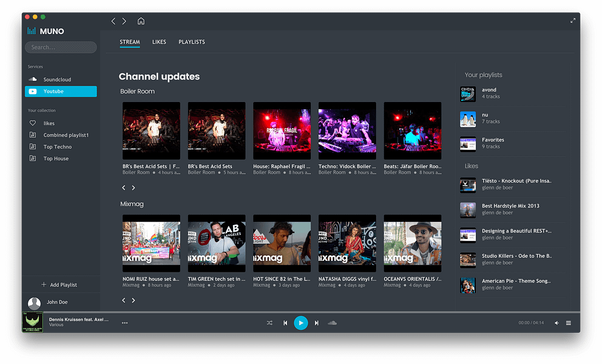Open likes collection with heart icon

61,123
